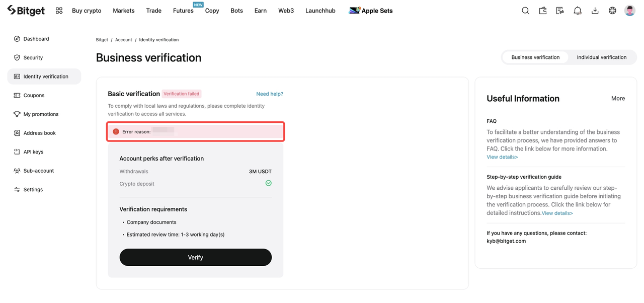
Task: Click the Identity verification breadcrumb text
Action: pyautogui.click(x=159, y=40)
